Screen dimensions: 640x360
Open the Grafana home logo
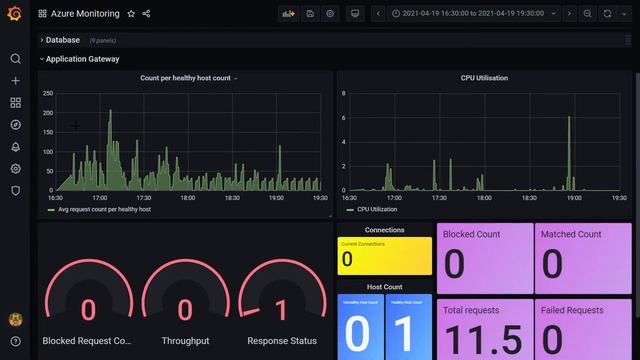(x=15, y=13)
